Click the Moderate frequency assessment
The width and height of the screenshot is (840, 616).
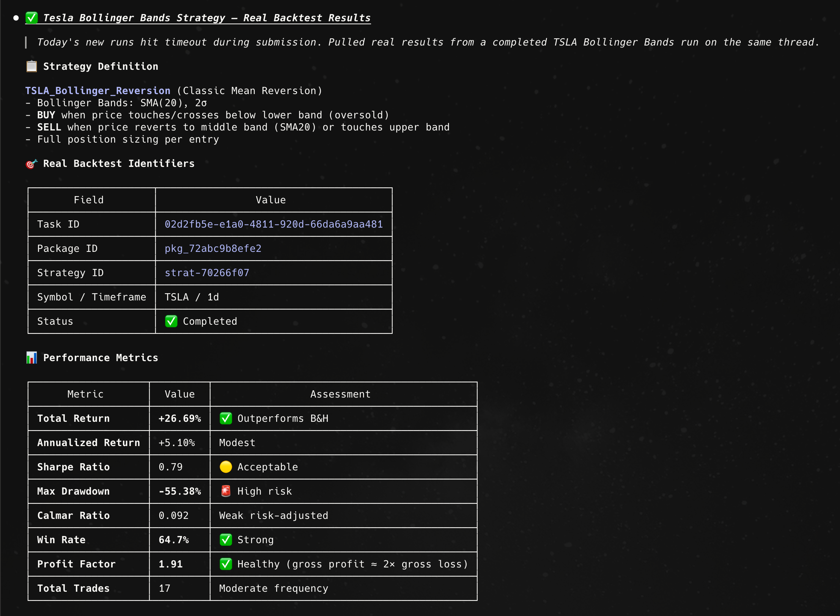tap(274, 588)
